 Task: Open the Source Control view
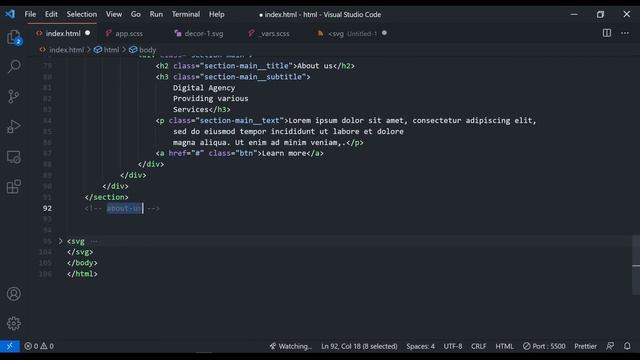(x=14, y=96)
